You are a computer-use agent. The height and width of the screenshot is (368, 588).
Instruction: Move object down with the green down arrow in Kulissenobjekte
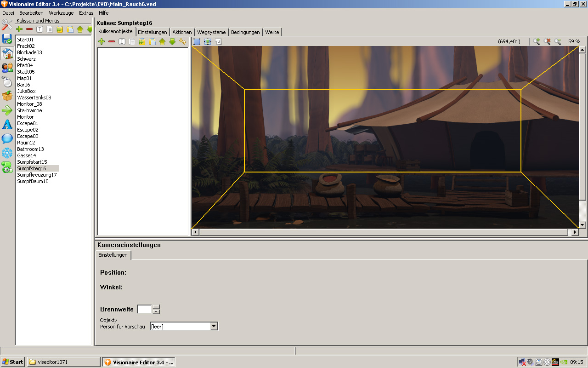(x=172, y=42)
